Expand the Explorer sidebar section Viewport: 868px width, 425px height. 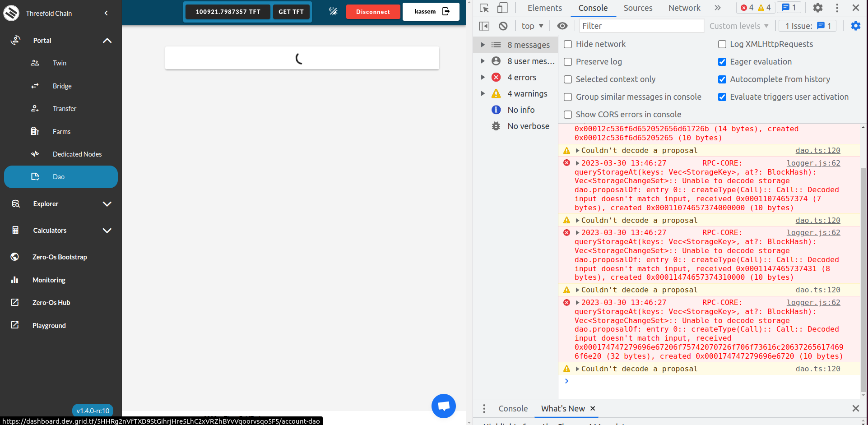point(107,204)
